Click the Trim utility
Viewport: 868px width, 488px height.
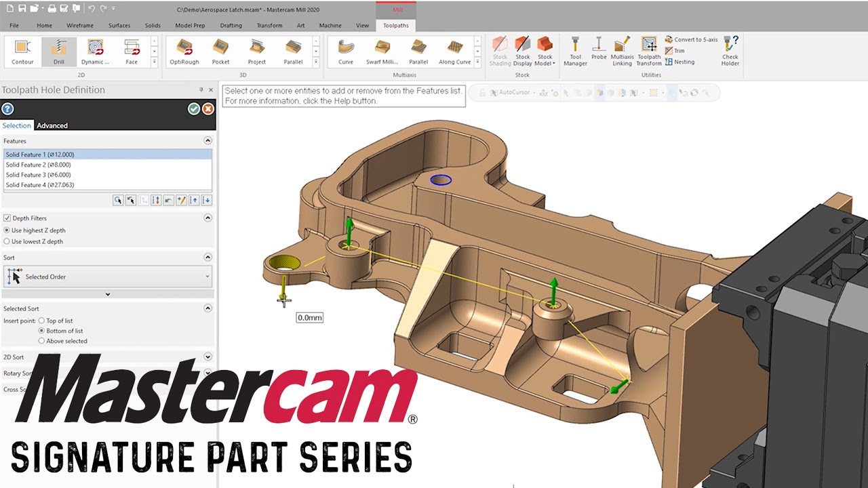[675, 51]
